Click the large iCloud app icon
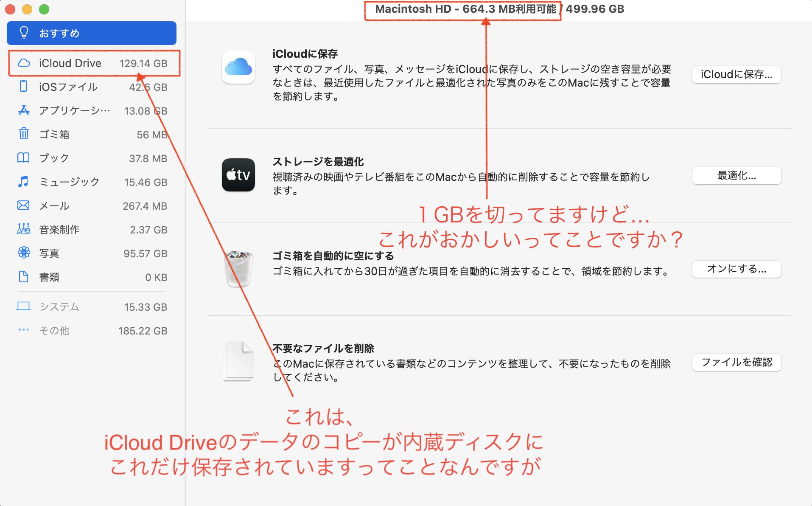 [x=238, y=67]
